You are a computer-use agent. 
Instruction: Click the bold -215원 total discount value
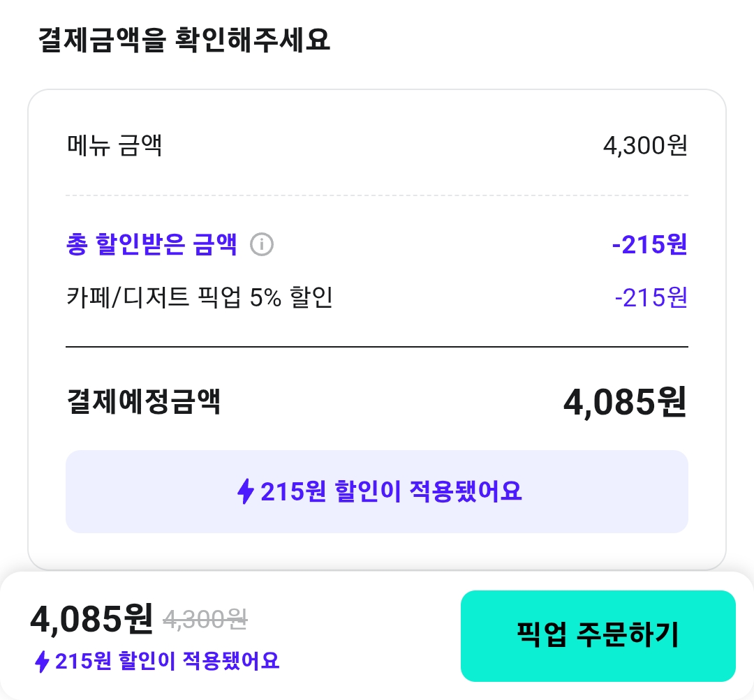pyautogui.click(x=649, y=245)
